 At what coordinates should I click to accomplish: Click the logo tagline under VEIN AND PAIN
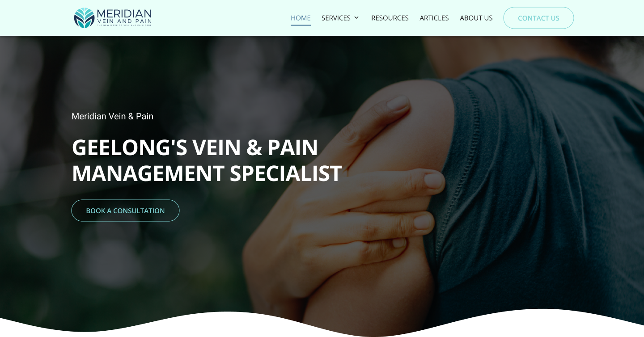coord(124,25)
